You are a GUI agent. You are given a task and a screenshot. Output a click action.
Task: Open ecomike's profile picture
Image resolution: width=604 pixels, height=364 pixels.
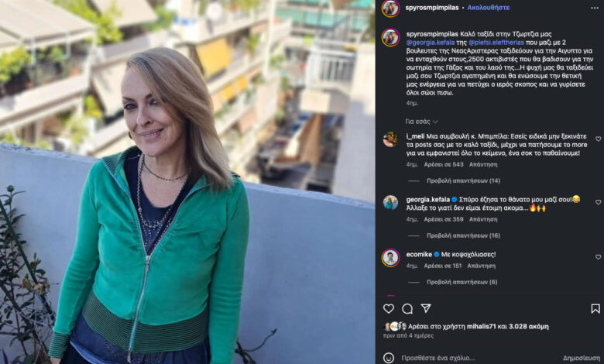click(390, 258)
